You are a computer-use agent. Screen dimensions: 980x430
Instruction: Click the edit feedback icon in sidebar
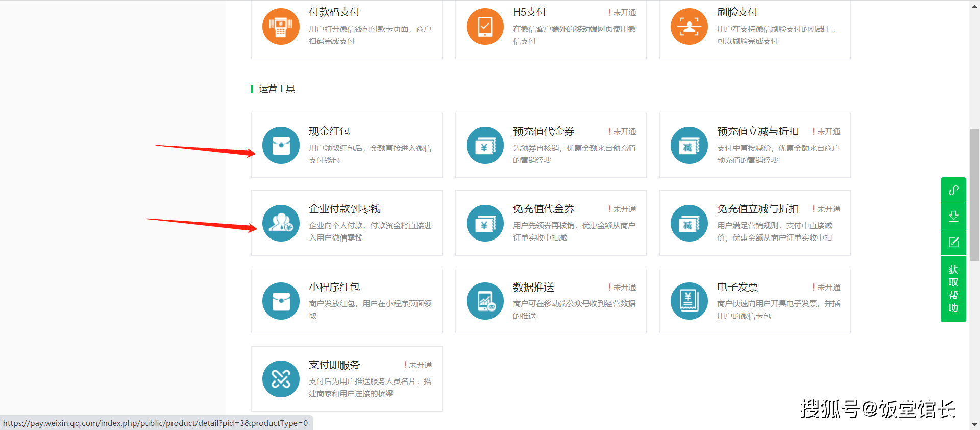coord(953,243)
